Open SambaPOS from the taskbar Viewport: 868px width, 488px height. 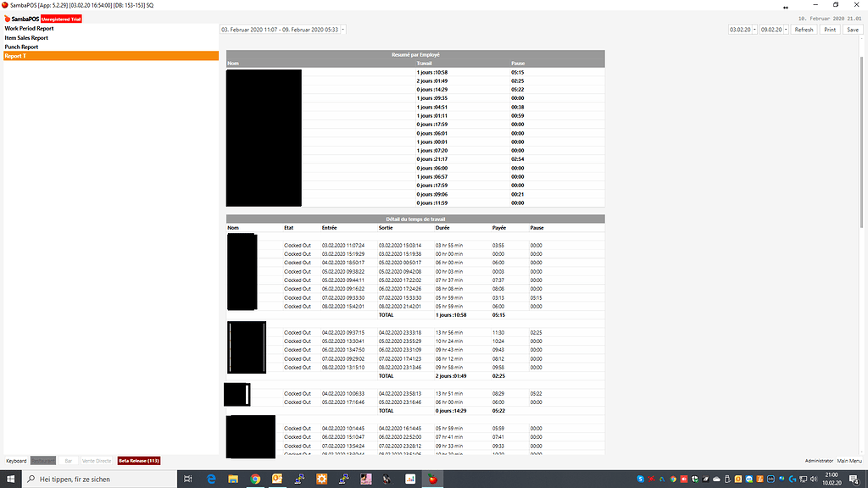pyautogui.click(x=432, y=478)
